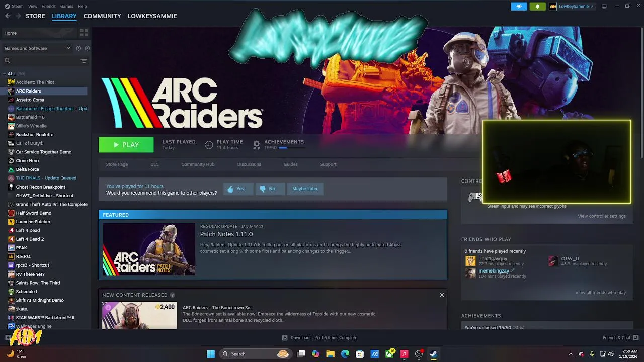
Task: Collapse the ALL games category
Action: pos(5,74)
